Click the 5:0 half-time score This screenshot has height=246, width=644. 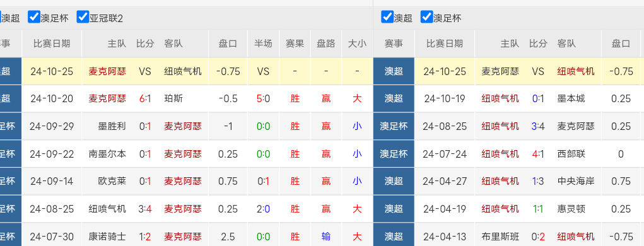tap(263, 98)
